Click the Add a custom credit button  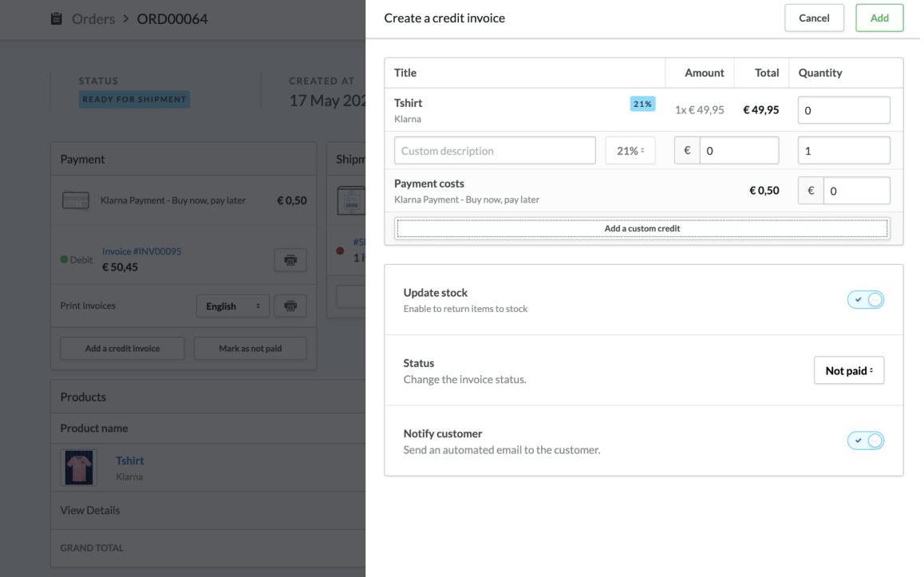tap(642, 228)
